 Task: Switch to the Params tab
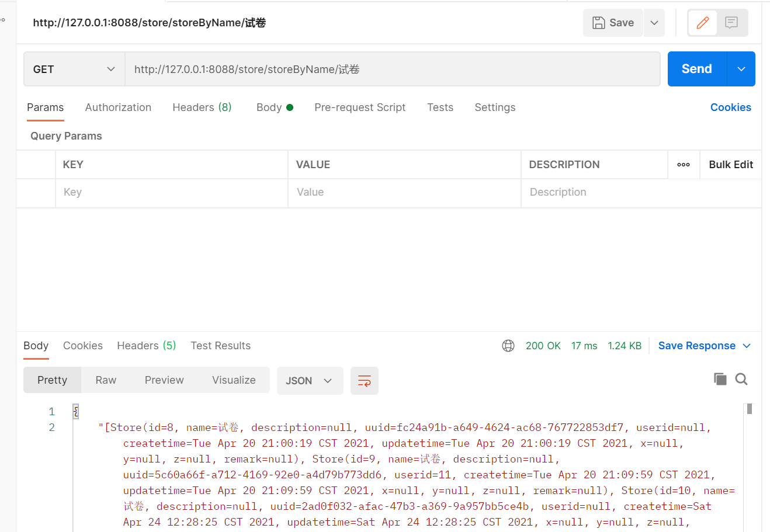(x=46, y=107)
